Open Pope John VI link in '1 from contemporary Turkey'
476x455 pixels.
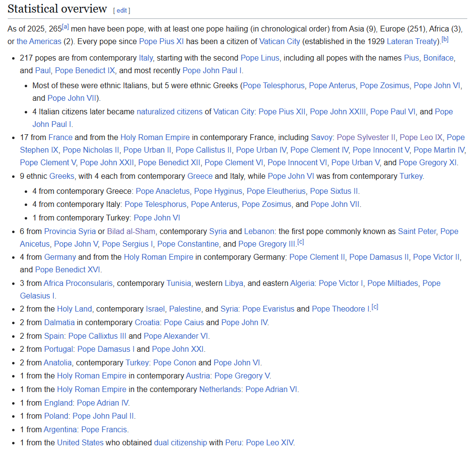157,218
